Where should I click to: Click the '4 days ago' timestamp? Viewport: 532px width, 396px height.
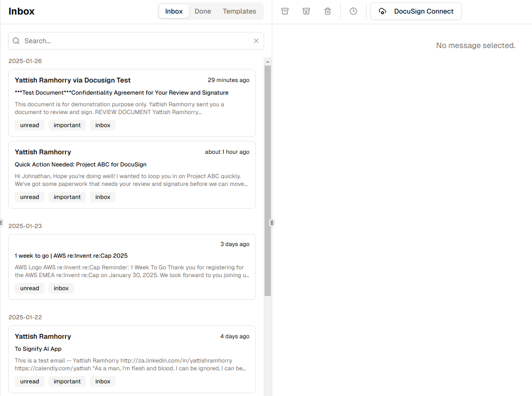[235, 336]
